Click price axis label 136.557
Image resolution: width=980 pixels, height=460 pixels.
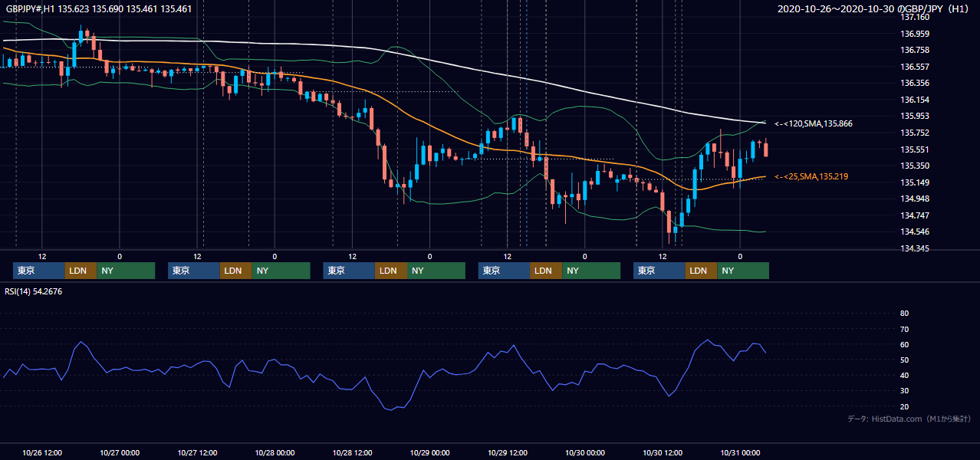coord(915,67)
